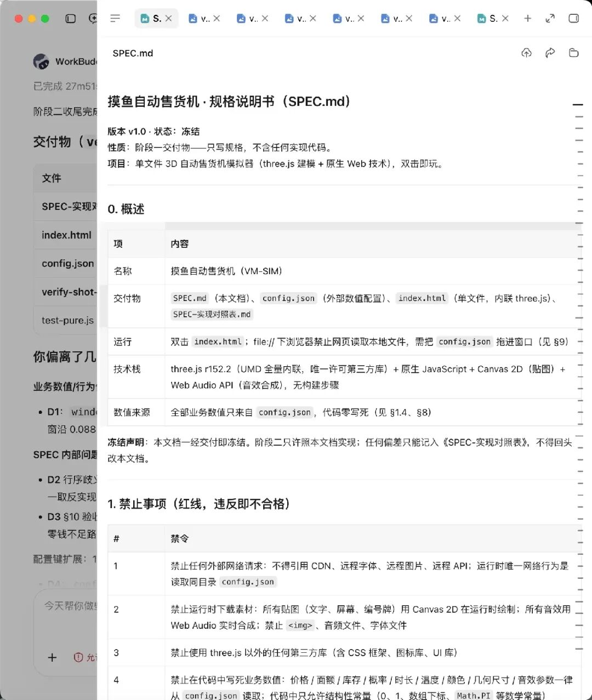Click the <img> inline code in rule 2
The width and height of the screenshot is (592, 700).
pos(300,625)
